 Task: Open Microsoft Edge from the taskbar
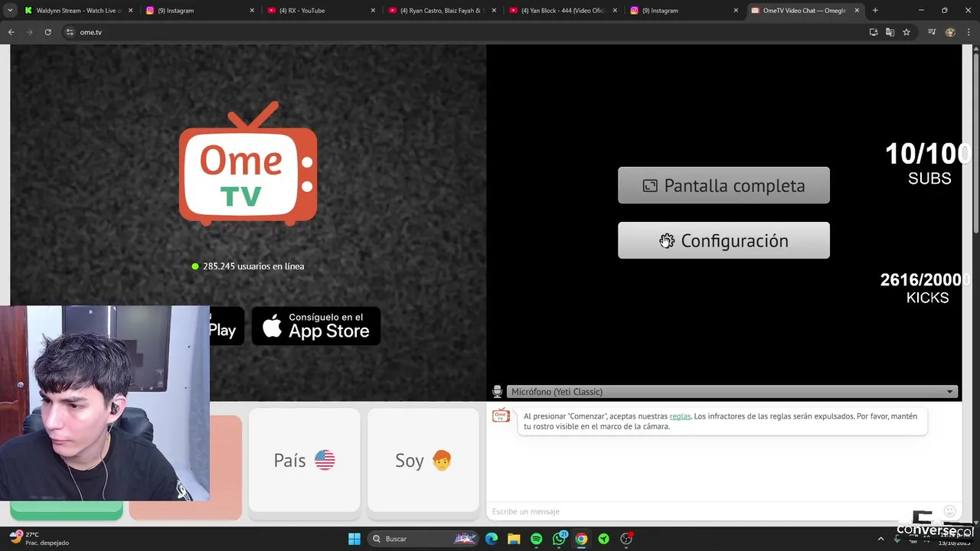[x=492, y=539]
